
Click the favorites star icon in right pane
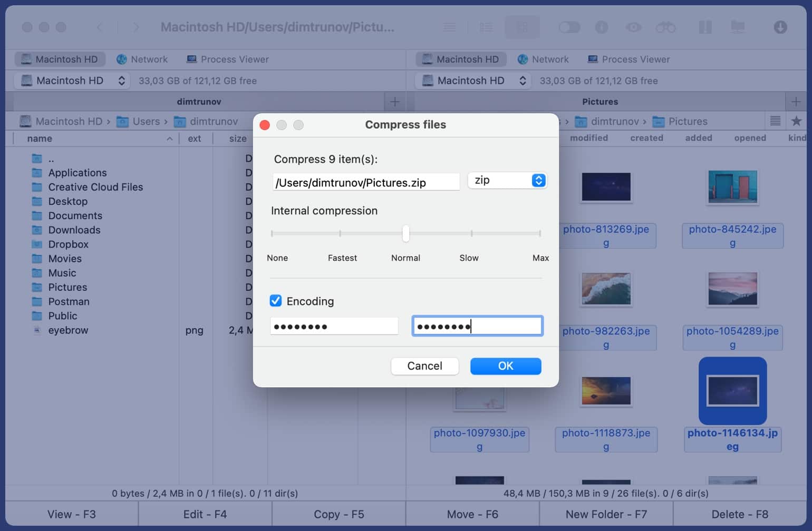point(796,121)
